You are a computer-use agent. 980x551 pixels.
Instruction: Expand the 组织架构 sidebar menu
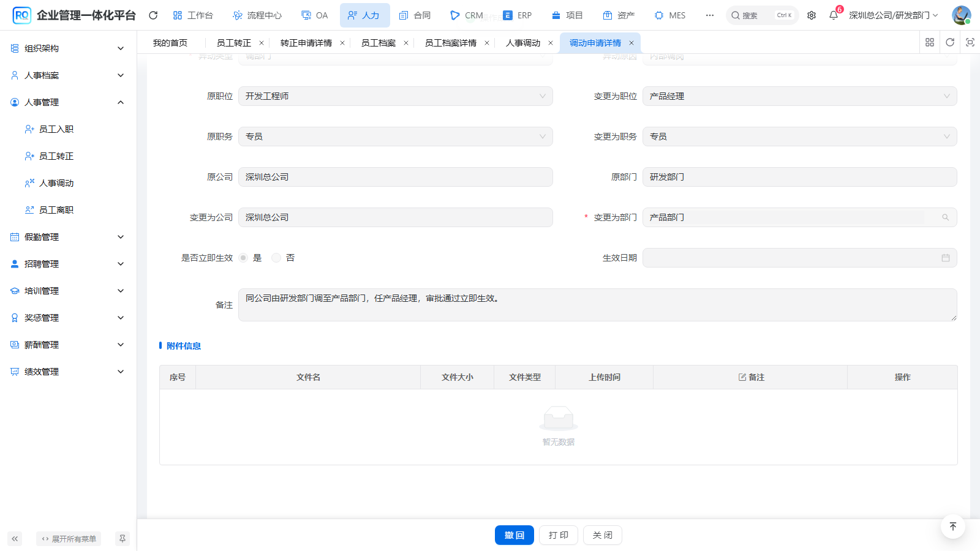pyautogui.click(x=68, y=48)
